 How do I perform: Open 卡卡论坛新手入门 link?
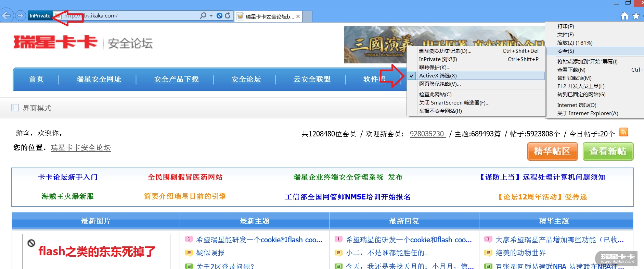[x=68, y=177]
